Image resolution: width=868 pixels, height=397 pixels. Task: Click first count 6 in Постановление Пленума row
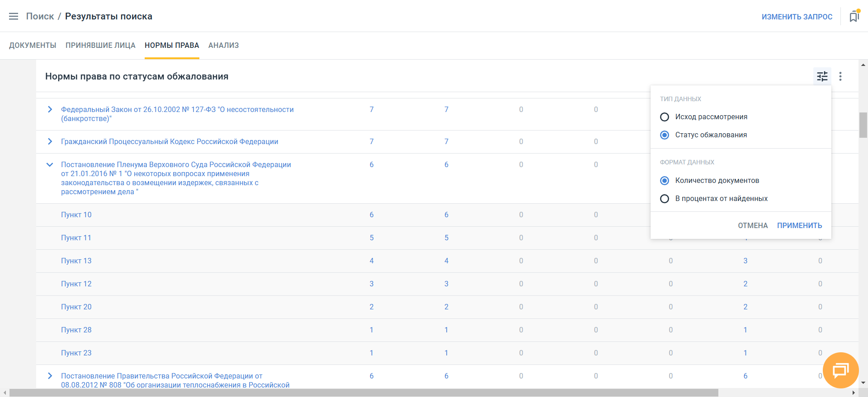tap(372, 164)
